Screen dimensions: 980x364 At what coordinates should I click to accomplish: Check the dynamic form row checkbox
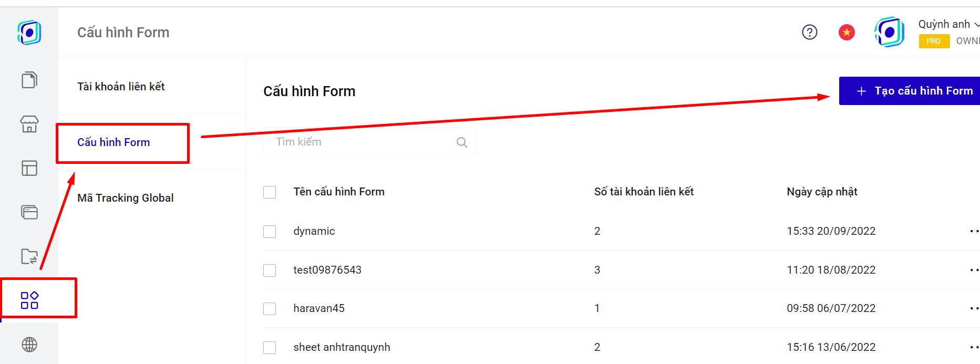click(270, 232)
